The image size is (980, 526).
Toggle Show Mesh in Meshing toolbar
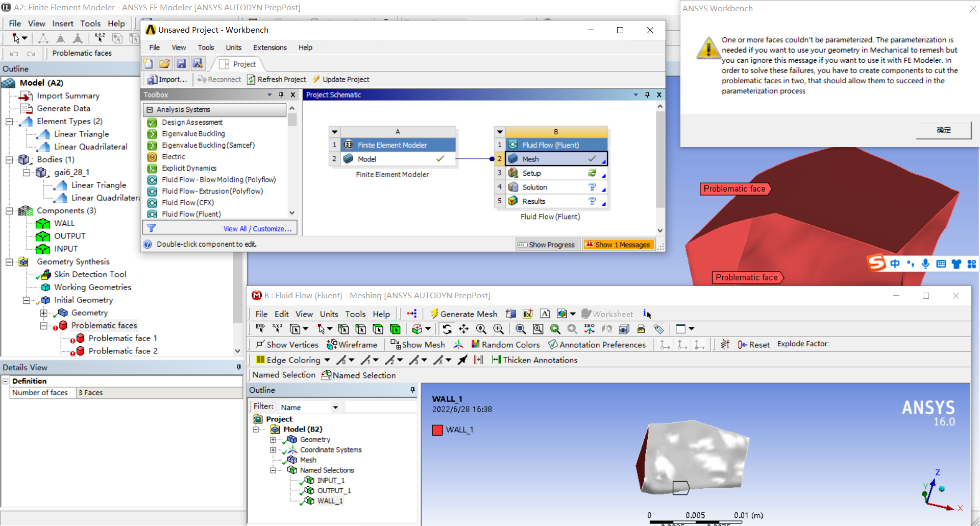point(418,345)
